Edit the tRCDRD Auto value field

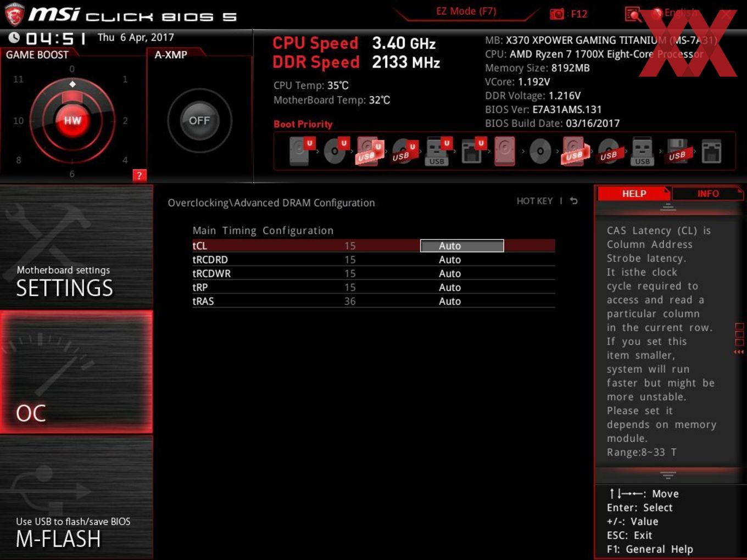click(450, 260)
